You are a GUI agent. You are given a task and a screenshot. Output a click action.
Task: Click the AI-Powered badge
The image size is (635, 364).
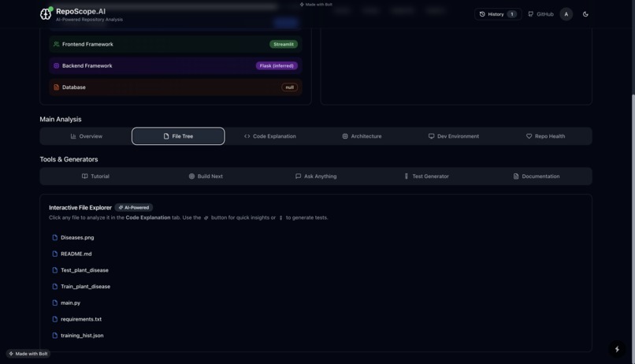pyautogui.click(x=134, y=207)
